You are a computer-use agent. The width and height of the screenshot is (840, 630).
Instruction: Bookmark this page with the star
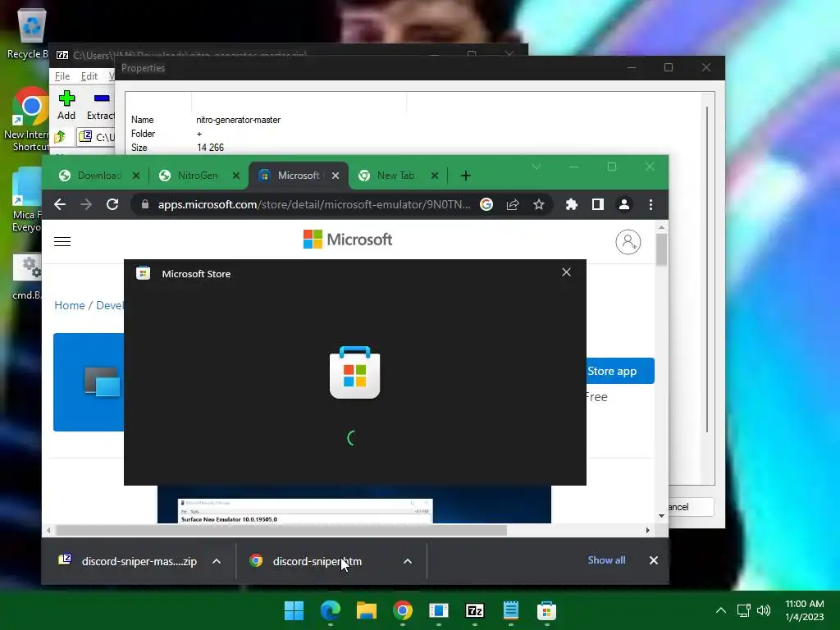(x=539, y=204)
